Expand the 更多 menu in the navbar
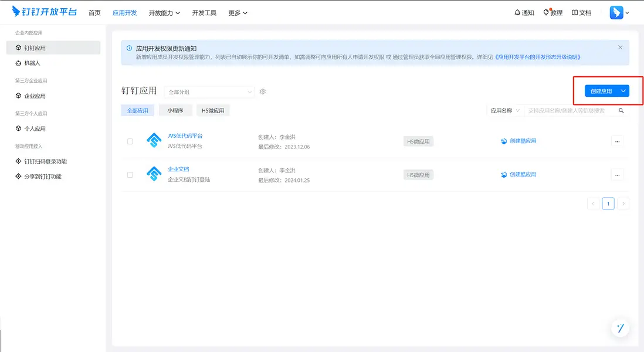 (237, 12)
